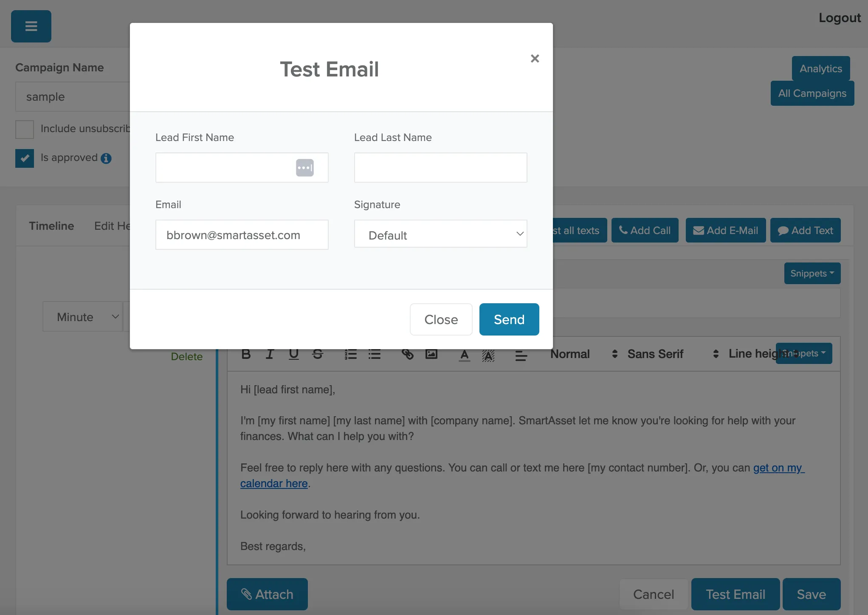Screen dimensions: 868x615
Task: Expand the Snippets dropdown in the editor toolbar
Action: pyautogui.click(x=803, y=353)
